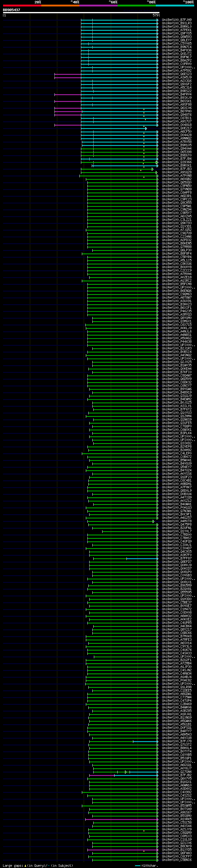Select the query name BB905437

click(x=11, y=10)
